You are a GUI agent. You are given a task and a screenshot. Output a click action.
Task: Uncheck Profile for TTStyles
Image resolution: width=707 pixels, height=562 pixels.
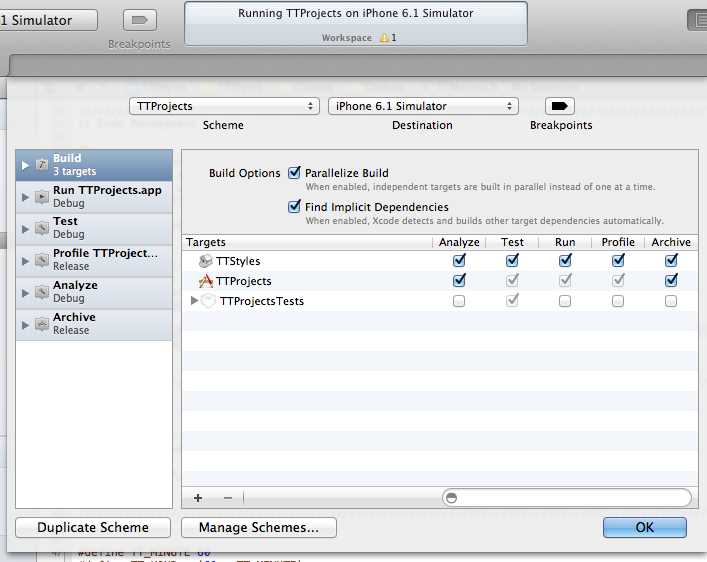[618, 260]
